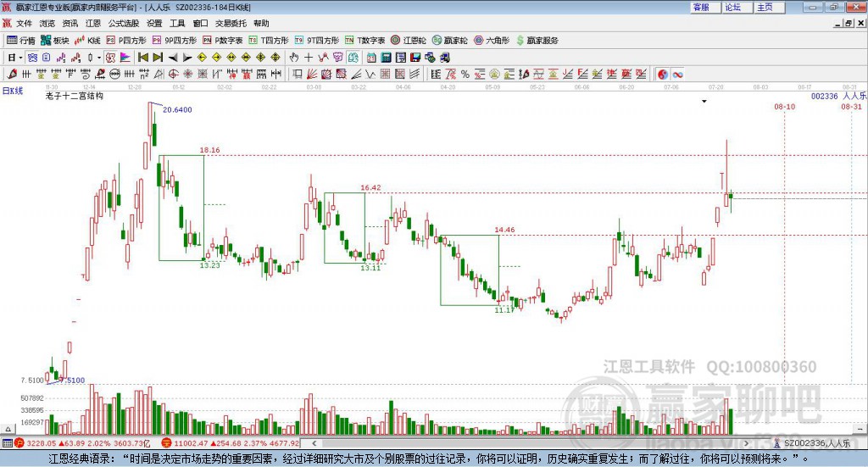Viewport: 868px width, 467px height.
Task: Open the 资讯 menu
Action: point(70,23)
